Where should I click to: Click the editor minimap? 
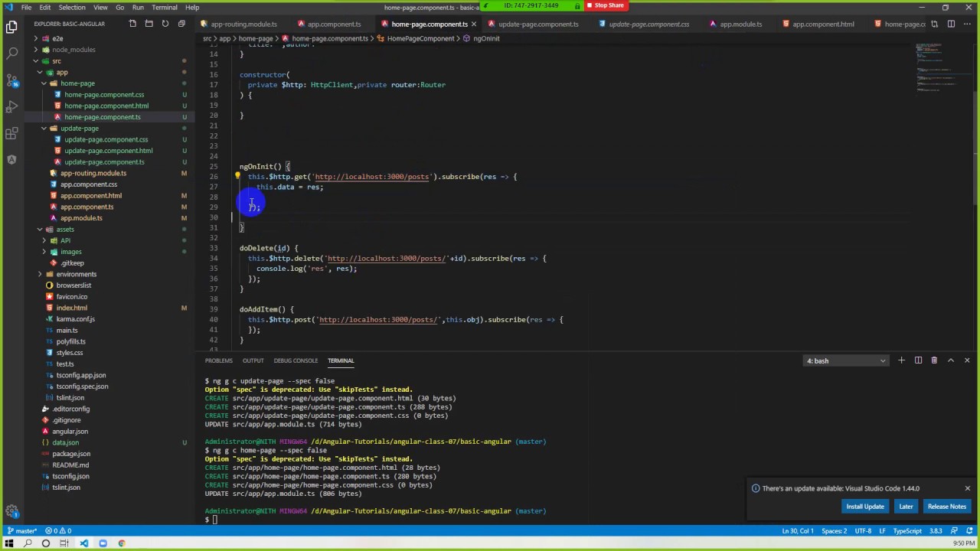[x=943, y=69]
